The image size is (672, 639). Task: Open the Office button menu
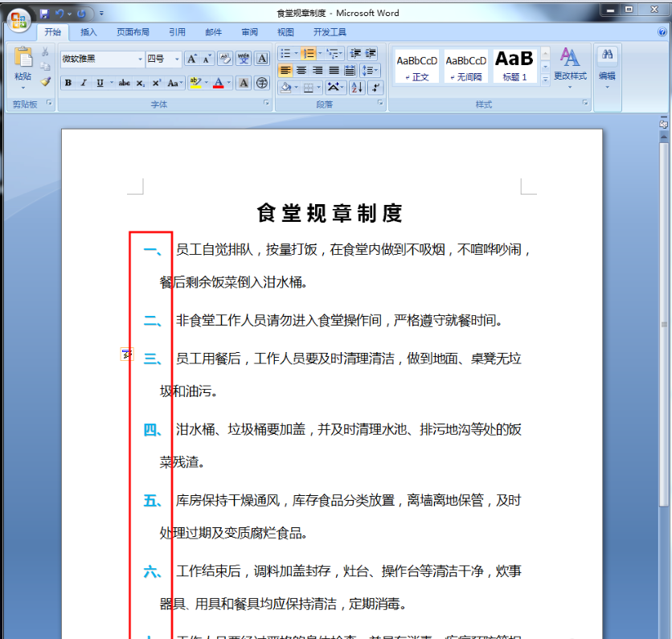tap(18, 19)
